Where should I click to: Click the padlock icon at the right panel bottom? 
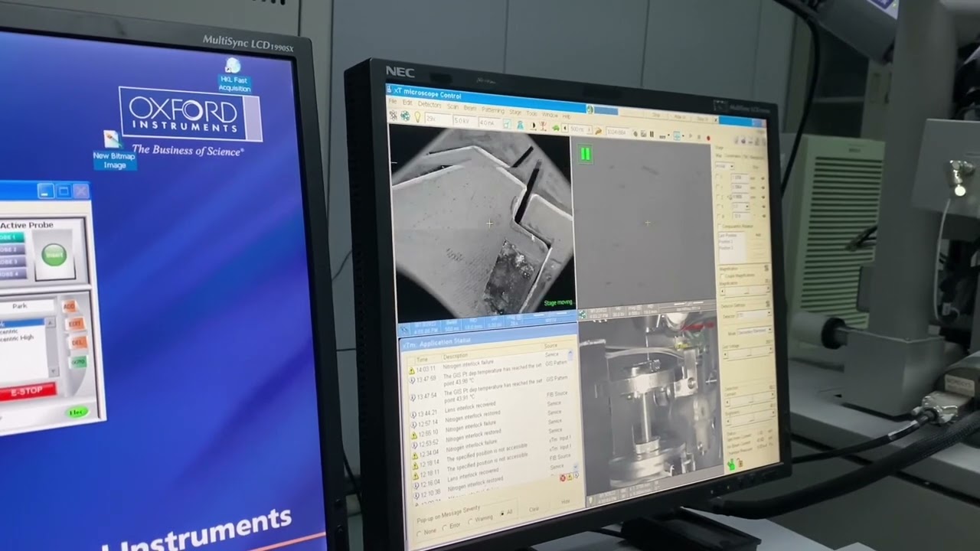(740, 463)
